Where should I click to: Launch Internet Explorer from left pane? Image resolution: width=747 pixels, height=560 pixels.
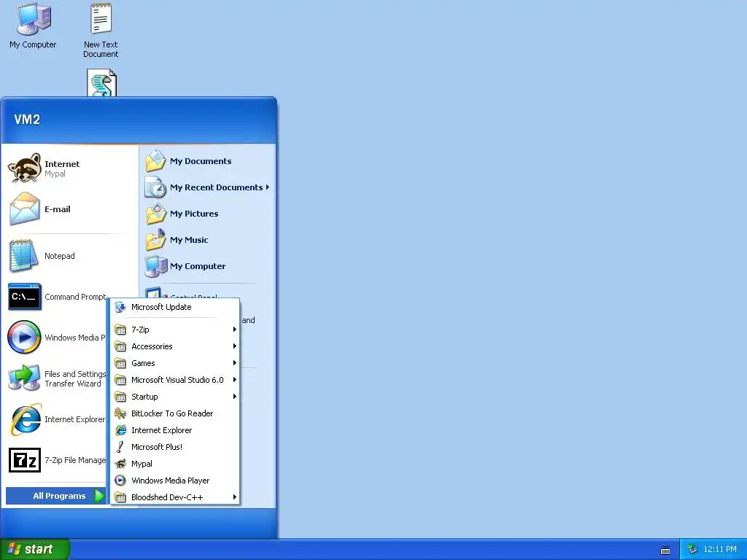click(56, 419)
